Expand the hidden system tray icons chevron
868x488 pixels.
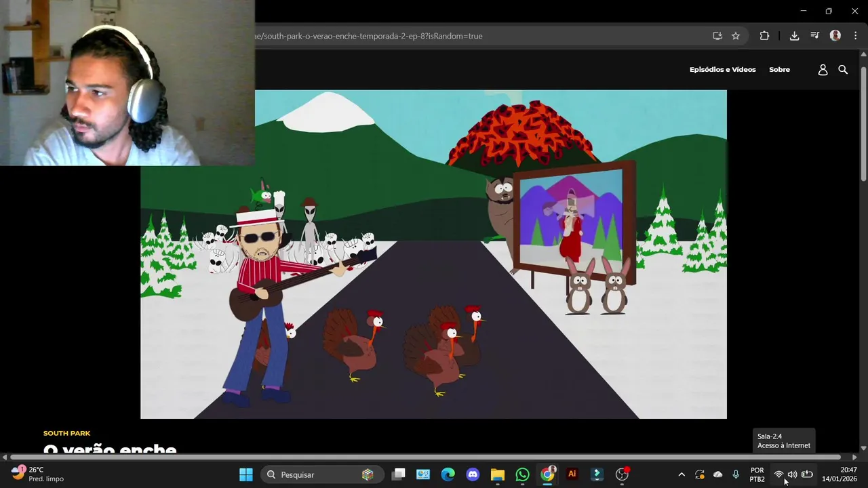pos(682,474)
